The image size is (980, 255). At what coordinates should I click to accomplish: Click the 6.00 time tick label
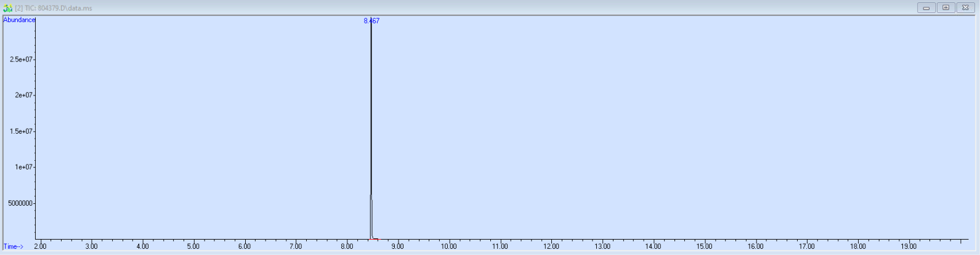[245, 246]
